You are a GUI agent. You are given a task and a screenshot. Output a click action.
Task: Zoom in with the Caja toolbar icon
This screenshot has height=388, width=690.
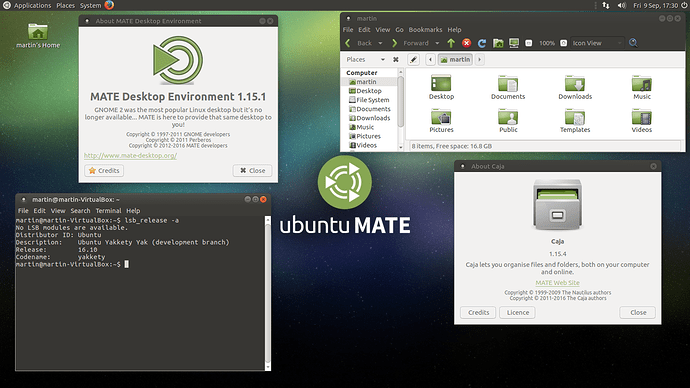[x=563, y=43]
